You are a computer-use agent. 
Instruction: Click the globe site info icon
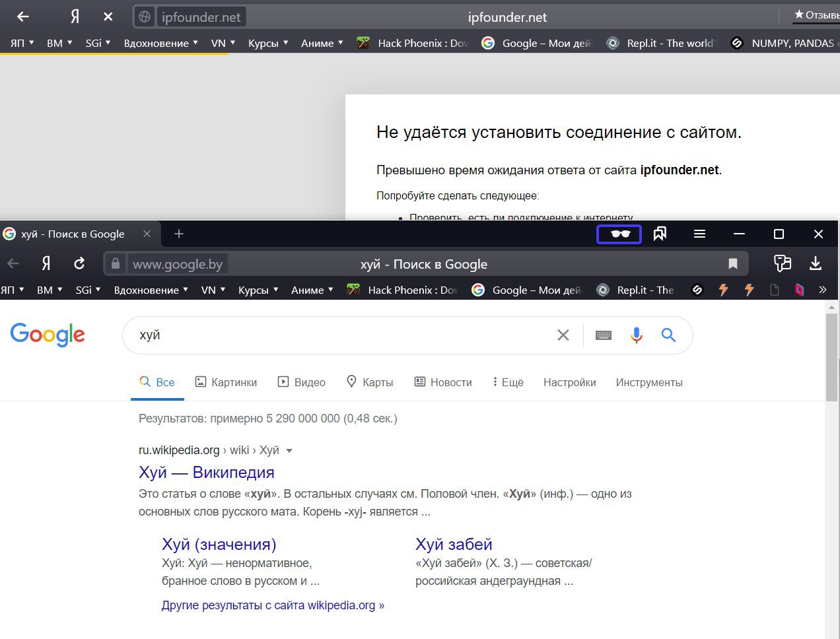145,17
